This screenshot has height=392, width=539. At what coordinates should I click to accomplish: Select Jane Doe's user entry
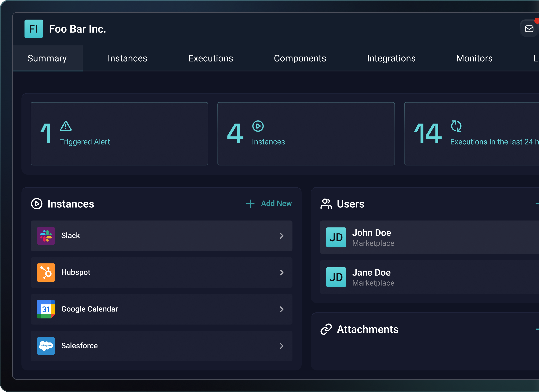click(x=372, y=277)
